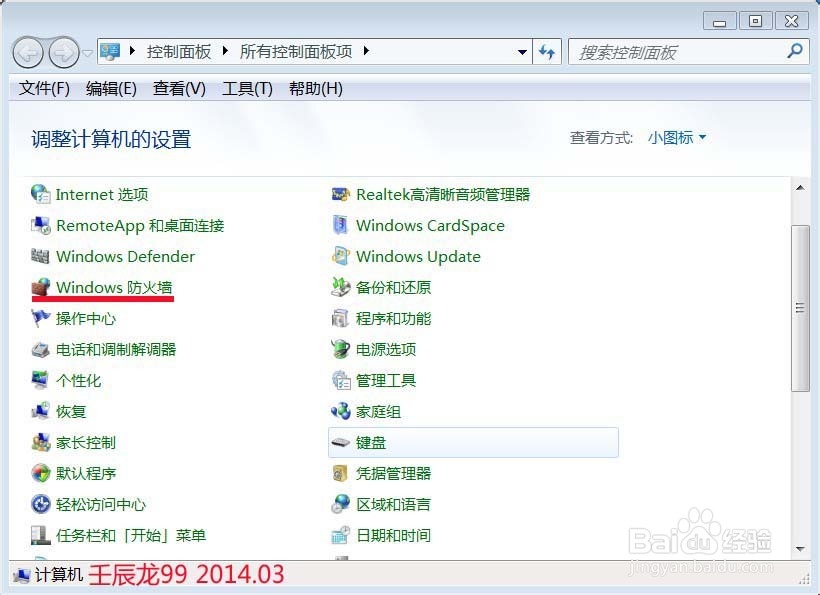Click the 管理工具 icon
Screen dimensions: 820x595
point(340,380)
